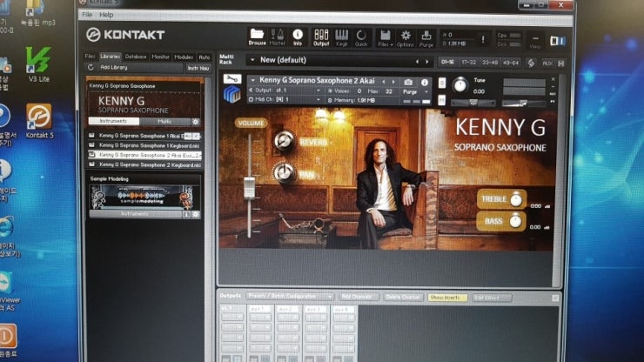Go to next multi with right arrow
Screen dimensions: 644x362
[x=427, y=62]
